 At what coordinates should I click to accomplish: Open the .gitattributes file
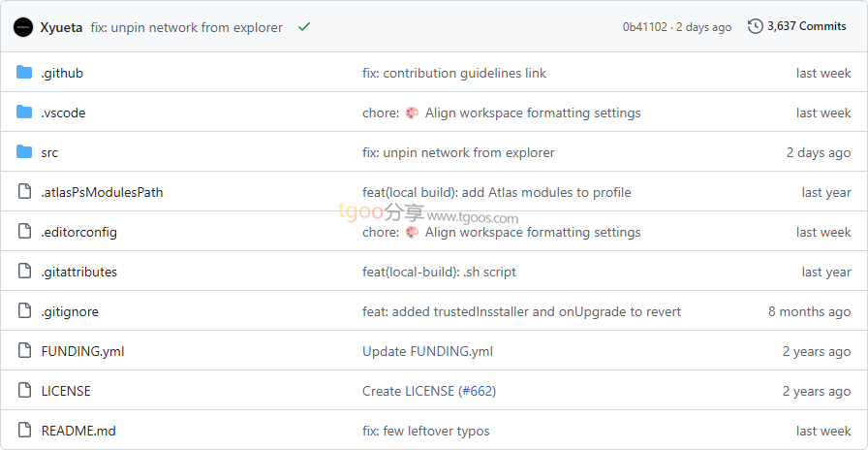[x=78, y=272]
